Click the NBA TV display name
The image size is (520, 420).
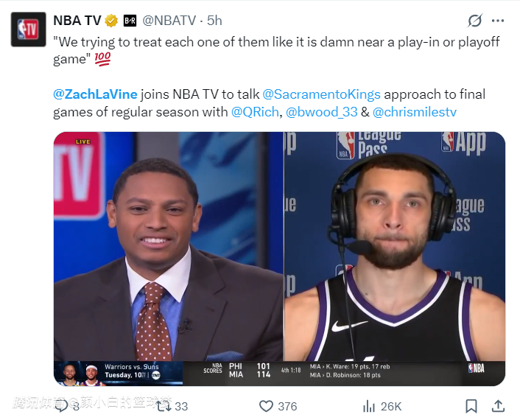[x=77, y=21]
